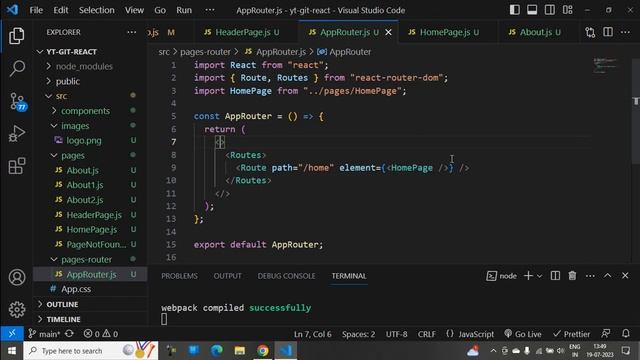Close the AppRouter.js tab
The height and width of the screenshot is (360, 640).
click(x=389, y=32)
